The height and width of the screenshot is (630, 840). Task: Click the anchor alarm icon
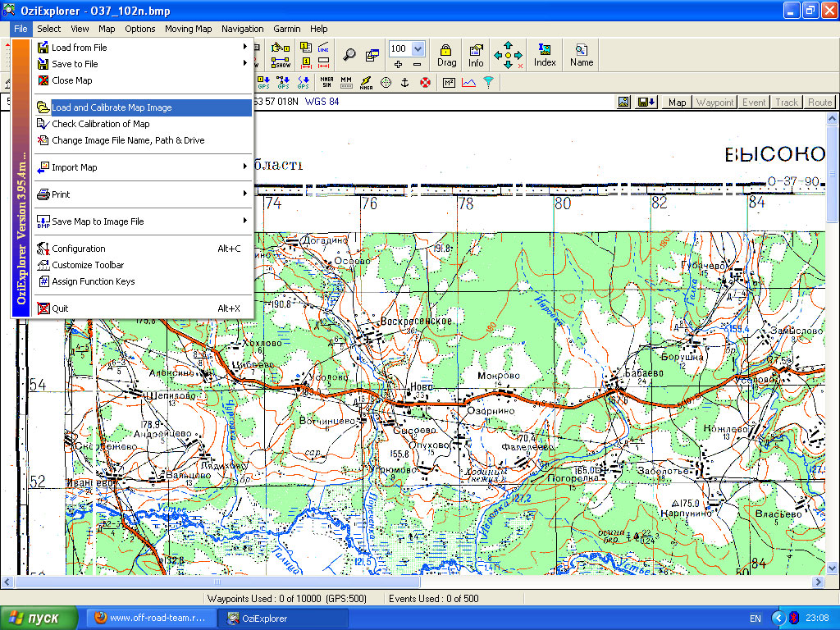(405, 82)
